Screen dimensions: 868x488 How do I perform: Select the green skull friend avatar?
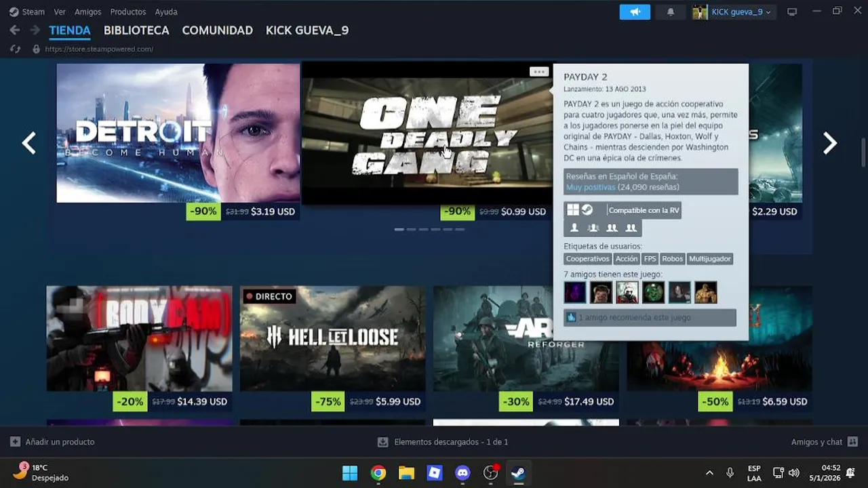click(x=654, y=293)
